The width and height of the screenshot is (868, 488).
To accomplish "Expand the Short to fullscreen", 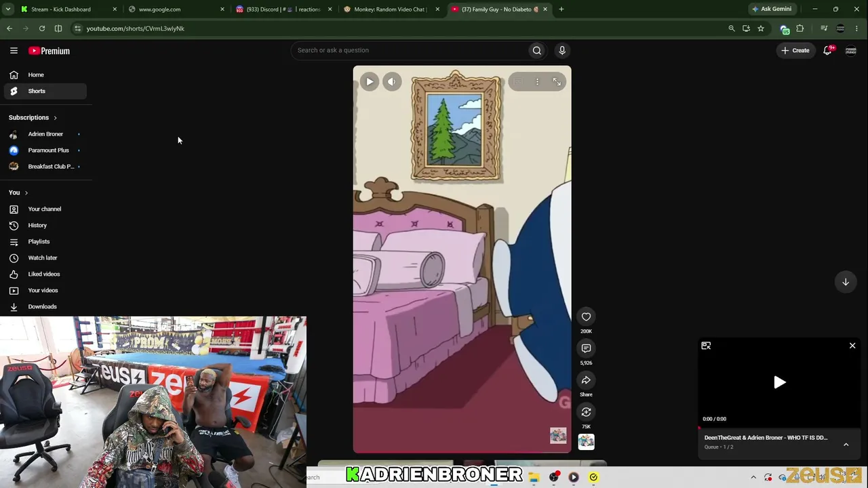I will coord(557,82).
